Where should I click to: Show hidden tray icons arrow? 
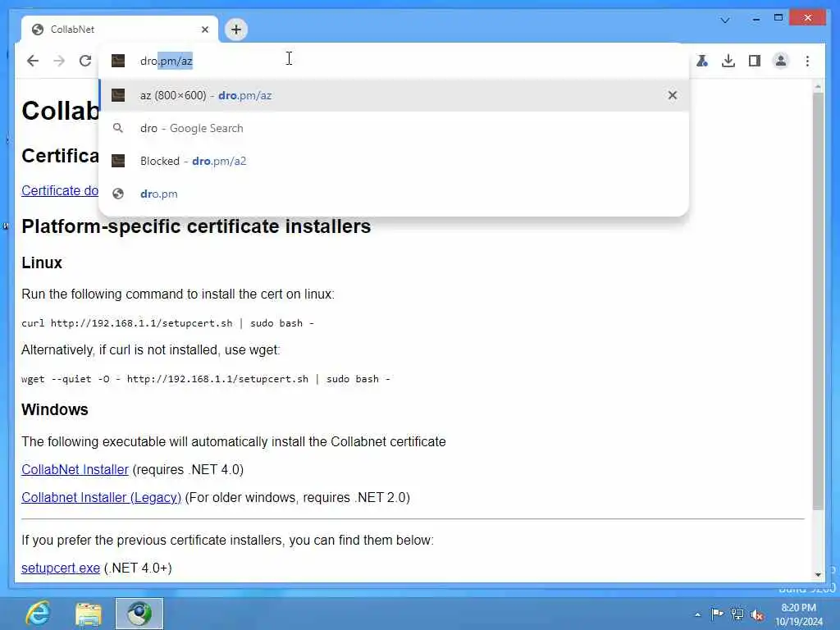click(697, 614)
